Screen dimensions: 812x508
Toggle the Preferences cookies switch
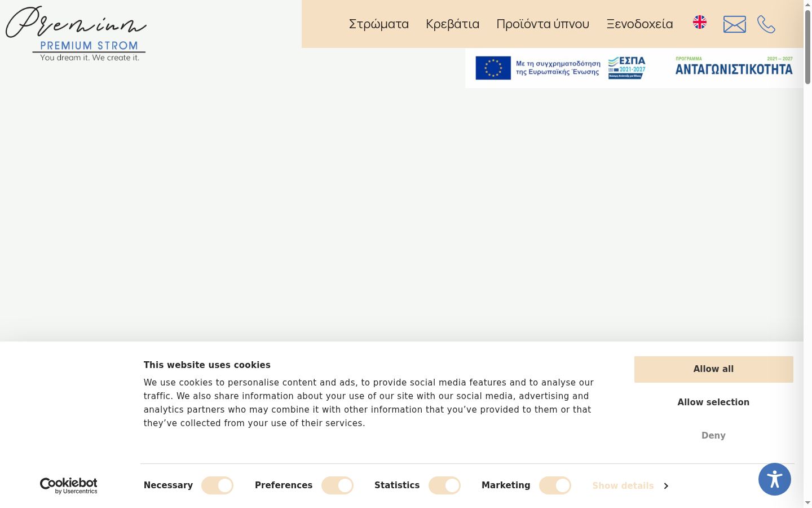pyautogui.click(x=338, y=485)
